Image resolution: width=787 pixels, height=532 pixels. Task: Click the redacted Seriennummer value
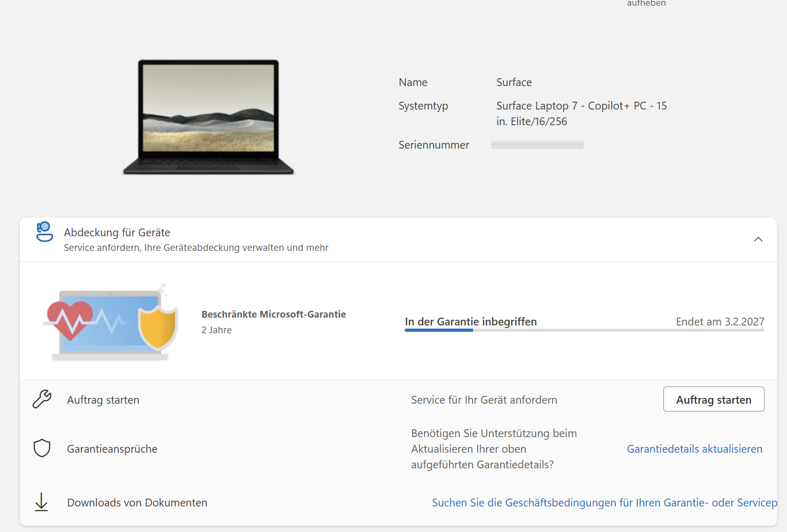coord(537,145)
